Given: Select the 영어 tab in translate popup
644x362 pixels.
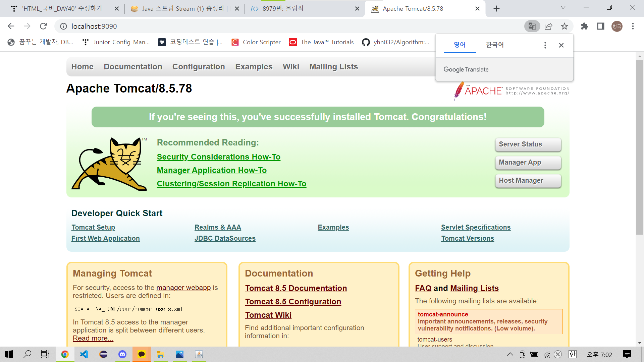Looking at the screenshot, I should [x=460, y=45].
